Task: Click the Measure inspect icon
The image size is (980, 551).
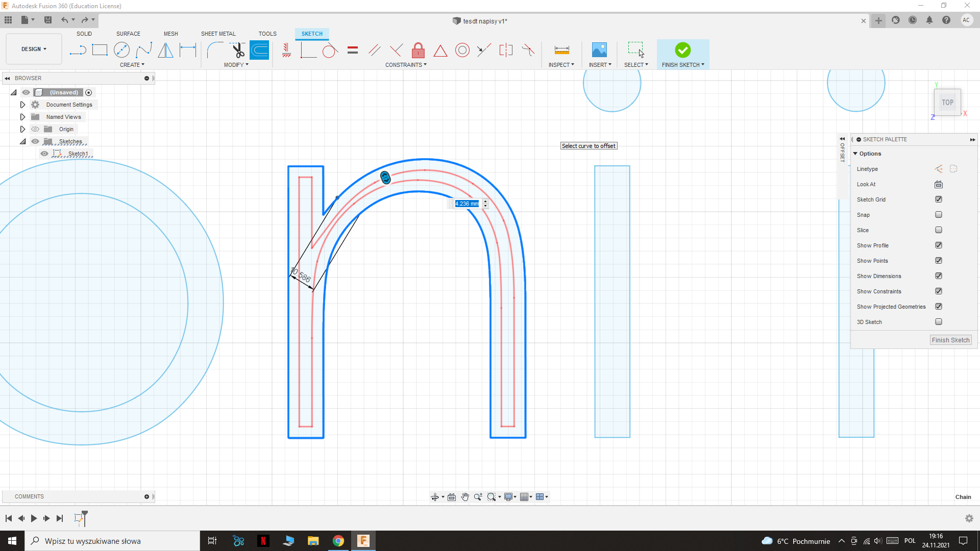Action: pos(561,50)
